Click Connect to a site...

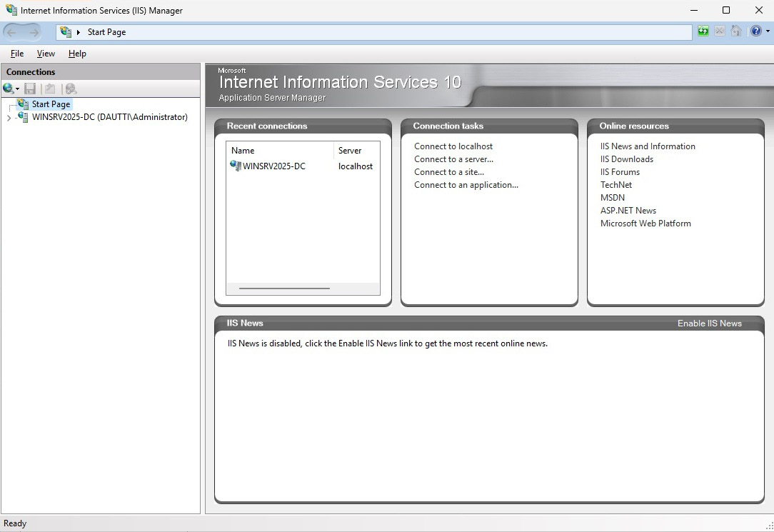448,172
